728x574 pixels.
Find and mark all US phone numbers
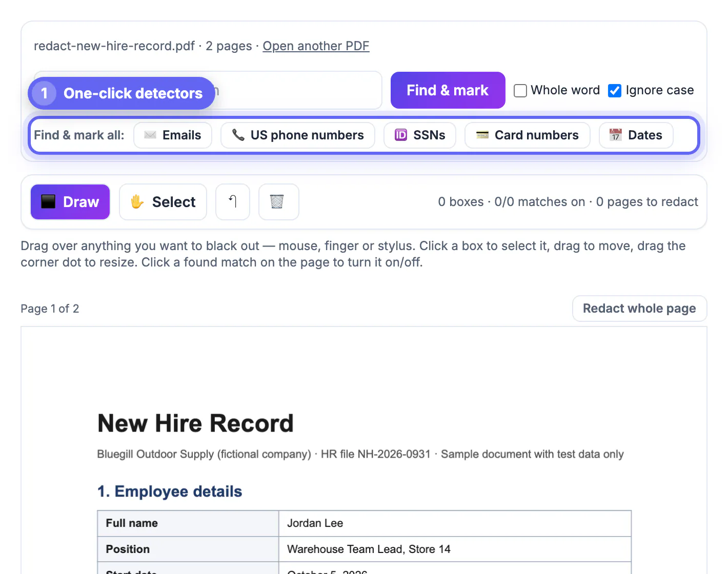(298, 135)
